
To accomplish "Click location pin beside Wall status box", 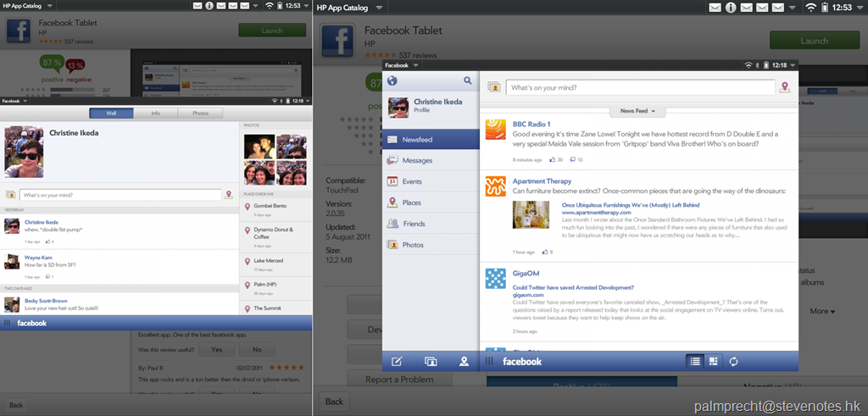I will pos(229,195).
